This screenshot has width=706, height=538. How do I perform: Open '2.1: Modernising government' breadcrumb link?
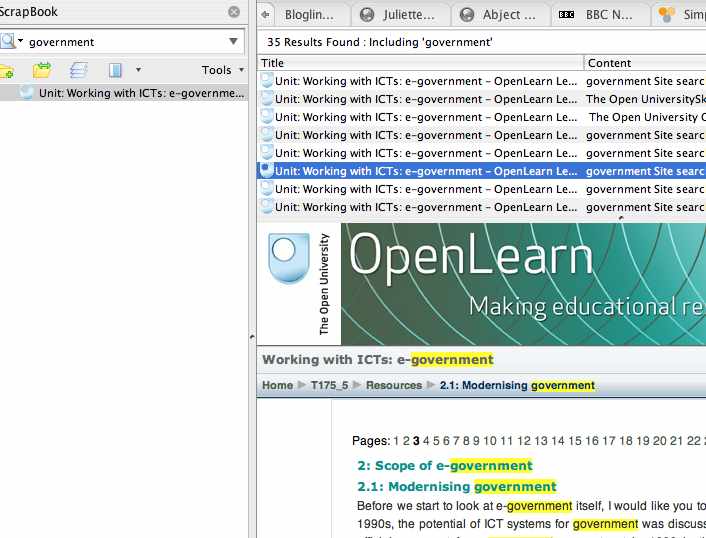click(x=517, y=385)
